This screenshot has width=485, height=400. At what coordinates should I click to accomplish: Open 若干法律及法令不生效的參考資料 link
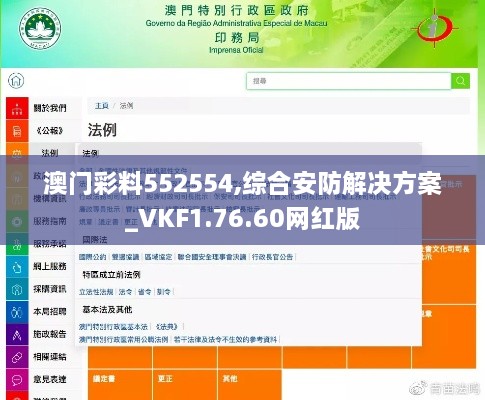225,340
